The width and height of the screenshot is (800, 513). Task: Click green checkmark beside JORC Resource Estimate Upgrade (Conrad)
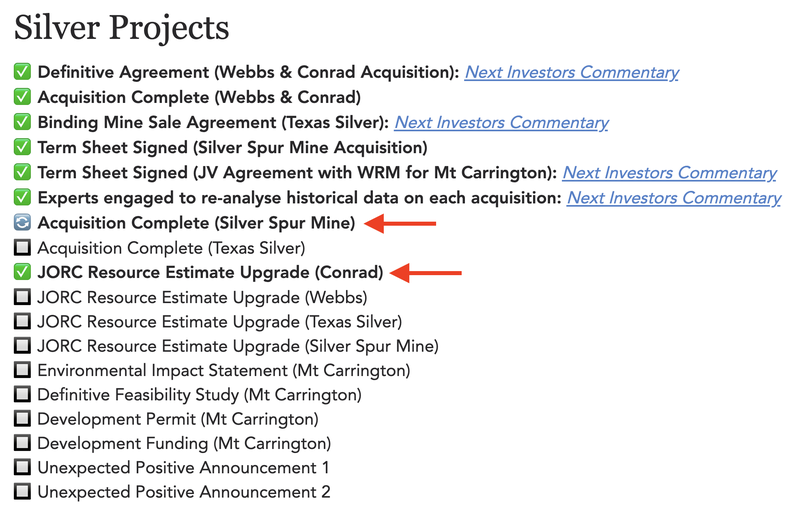(x=22, y=272)
